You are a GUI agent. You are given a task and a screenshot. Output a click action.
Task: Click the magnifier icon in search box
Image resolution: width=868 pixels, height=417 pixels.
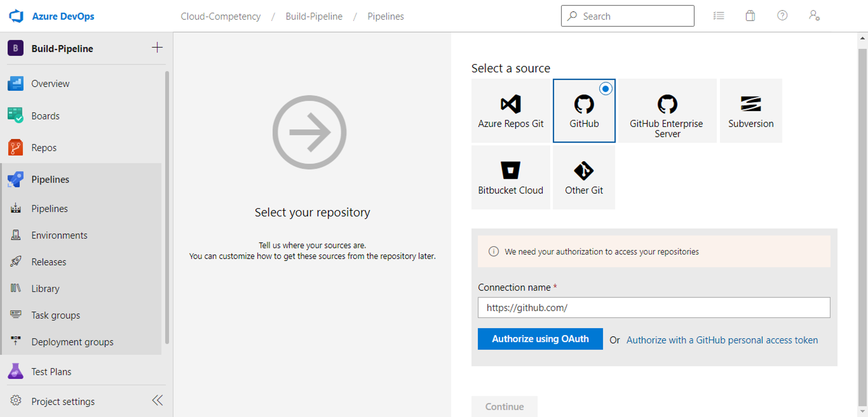coord(572,16)
